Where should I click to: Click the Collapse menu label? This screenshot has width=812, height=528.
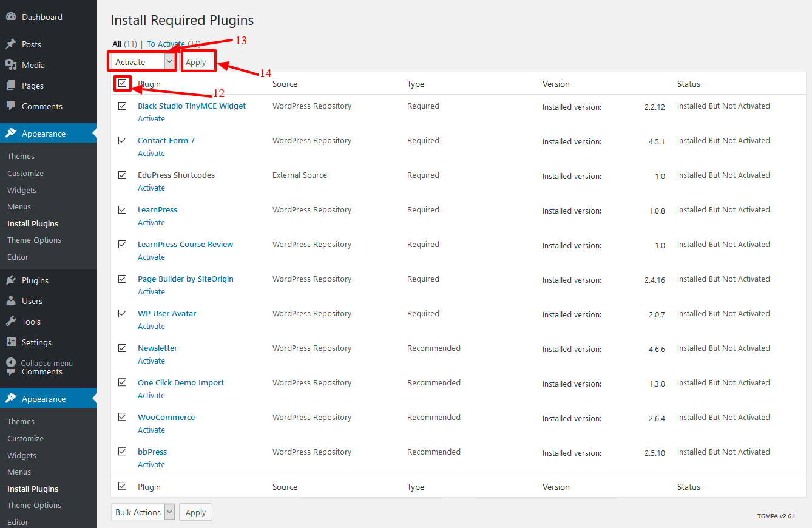pyautogui.click(x=47, y=363)
